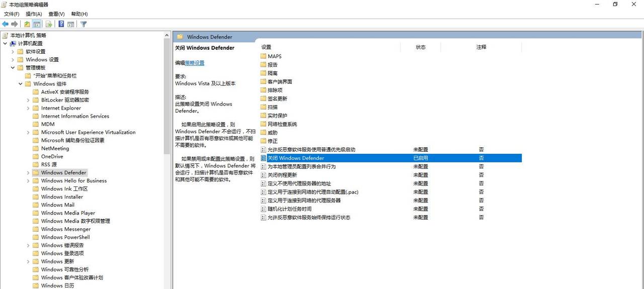Screen dimensions: 644x289
Task: Click the 客户端界面 folder icon
Action: click(263, 81)
